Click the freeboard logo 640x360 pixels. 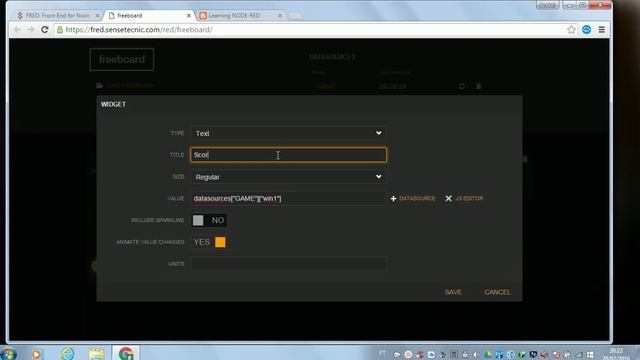(x=122, y=60)
